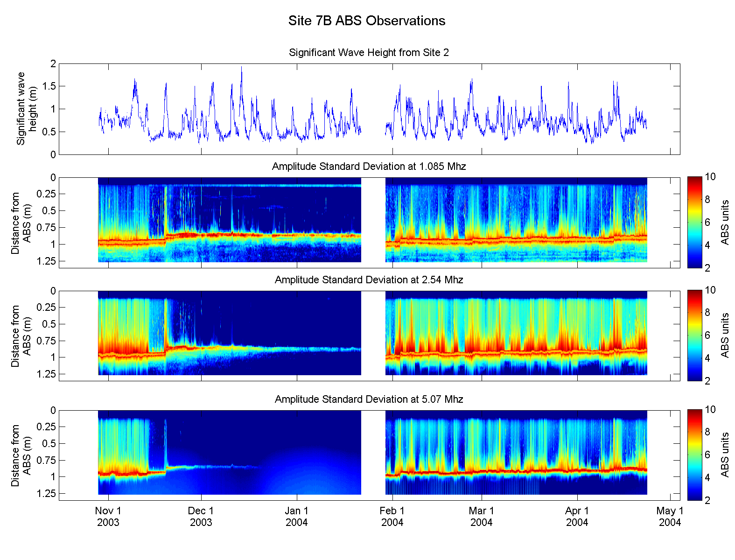735x560 pixels.
Task: Click the colorbar beside the 5.07 Mhz plot
Action: coord(694,455)
